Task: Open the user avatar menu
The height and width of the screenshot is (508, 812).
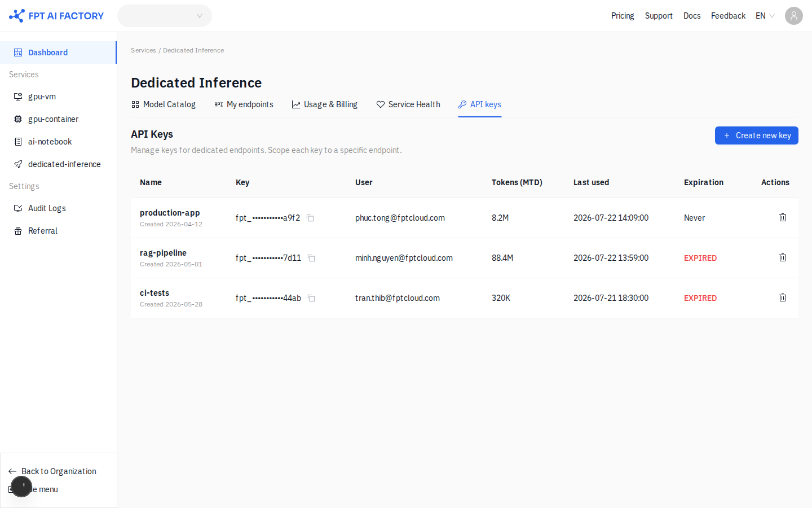Action: click(x=794, y=16)
